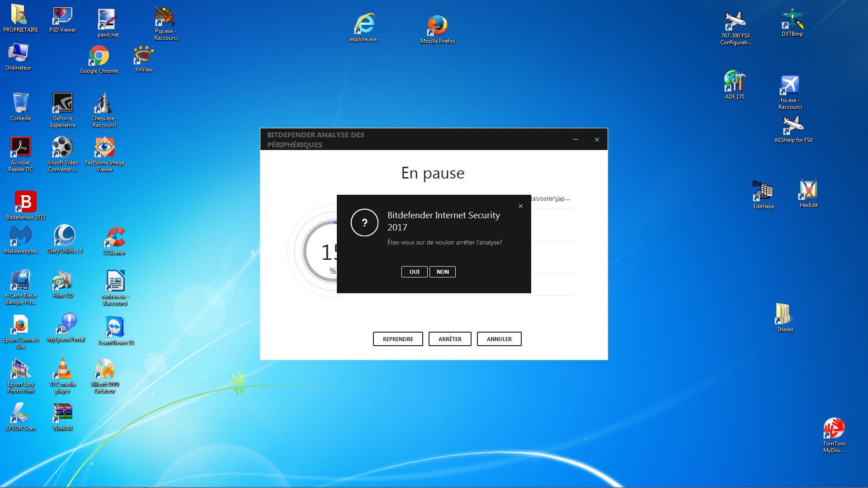Open Xilisoft Video Converter shortcut
868x488 pixels.
pos(62,154)
